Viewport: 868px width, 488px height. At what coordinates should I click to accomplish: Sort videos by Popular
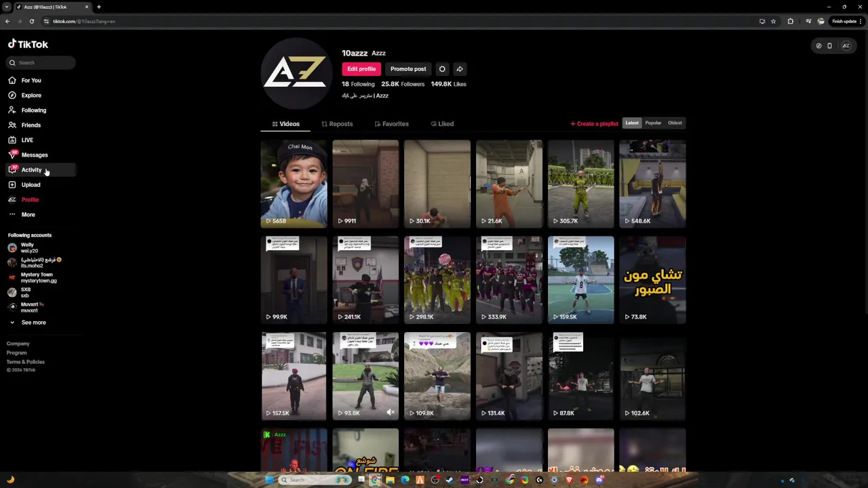[x=653, y=123]
